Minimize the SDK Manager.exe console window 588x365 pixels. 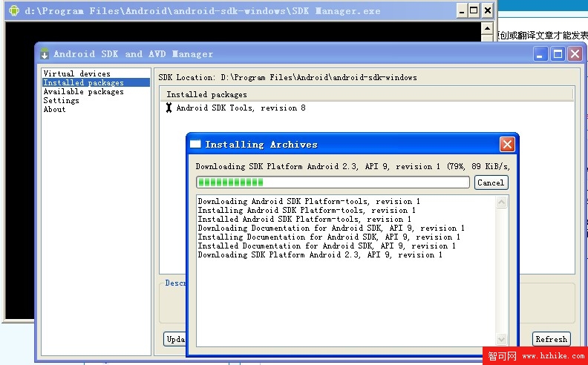(x=460, y=10)
